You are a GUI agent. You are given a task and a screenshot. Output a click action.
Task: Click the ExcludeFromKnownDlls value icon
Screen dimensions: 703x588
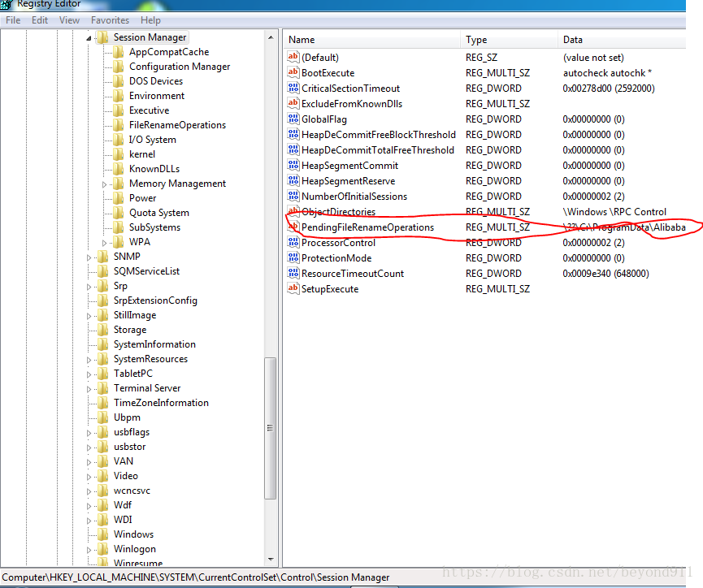pos(293,103)
